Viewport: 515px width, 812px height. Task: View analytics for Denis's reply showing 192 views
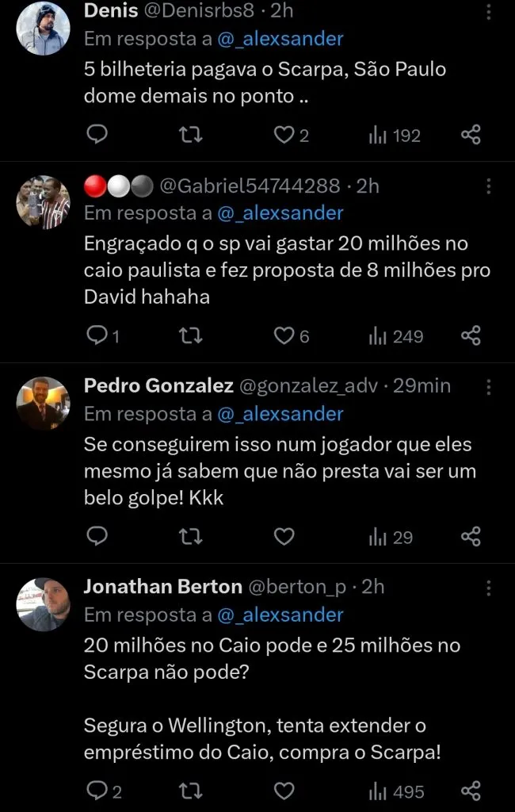click(385, 135)
